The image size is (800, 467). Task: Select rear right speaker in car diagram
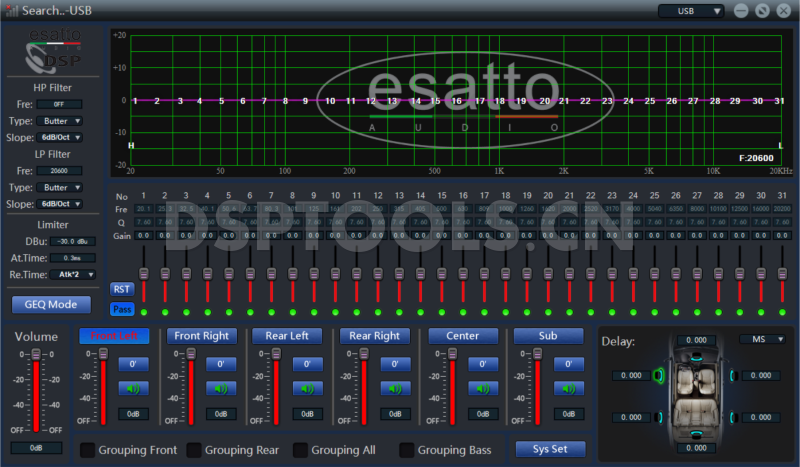click(733, 417)
